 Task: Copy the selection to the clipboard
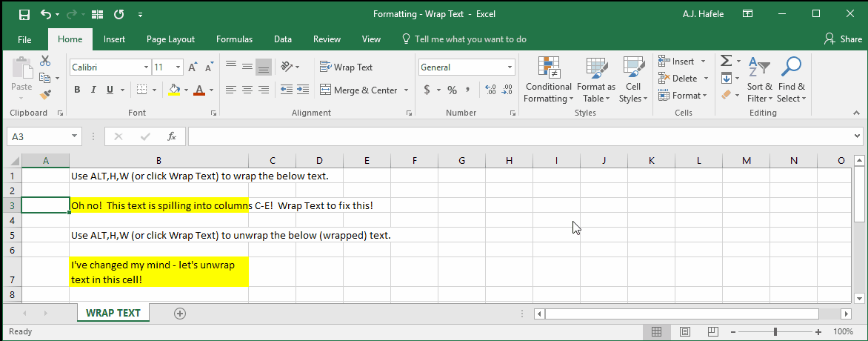(x=45, y=78)
